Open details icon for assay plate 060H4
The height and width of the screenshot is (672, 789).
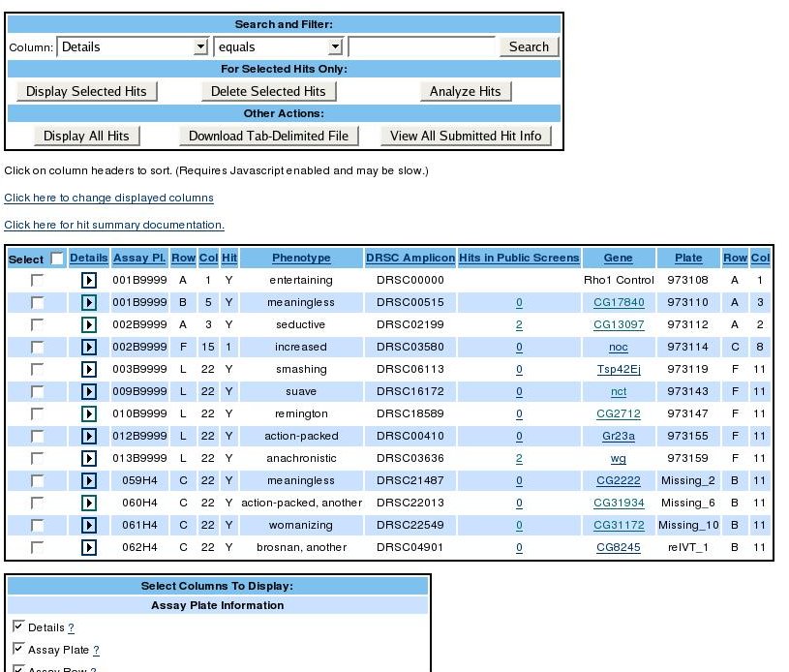(x=89, y=503)
